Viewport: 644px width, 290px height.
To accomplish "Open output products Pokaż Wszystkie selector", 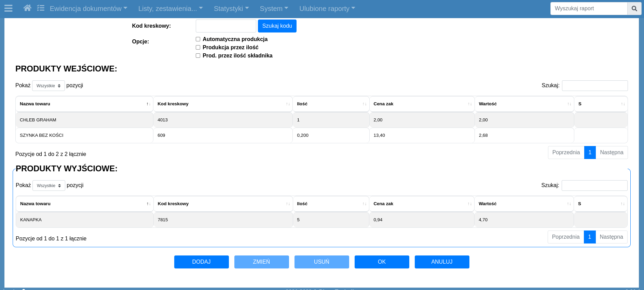I will [49, 186].
